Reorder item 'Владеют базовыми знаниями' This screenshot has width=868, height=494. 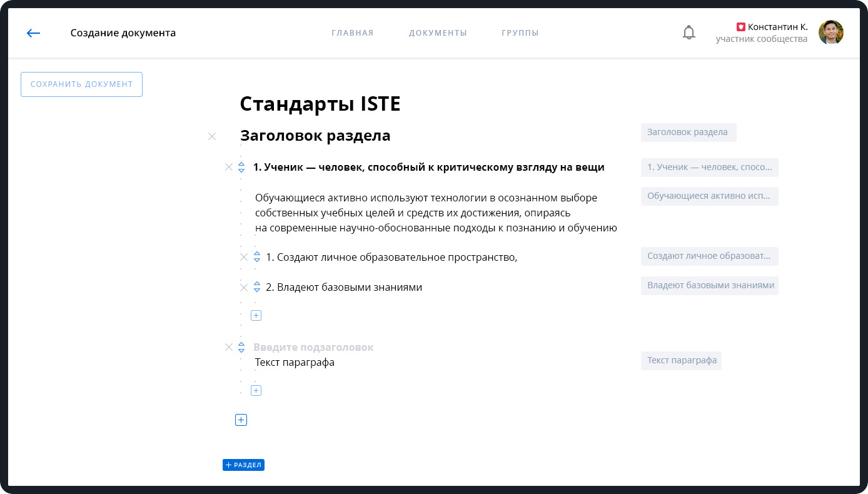click(256, 287)
